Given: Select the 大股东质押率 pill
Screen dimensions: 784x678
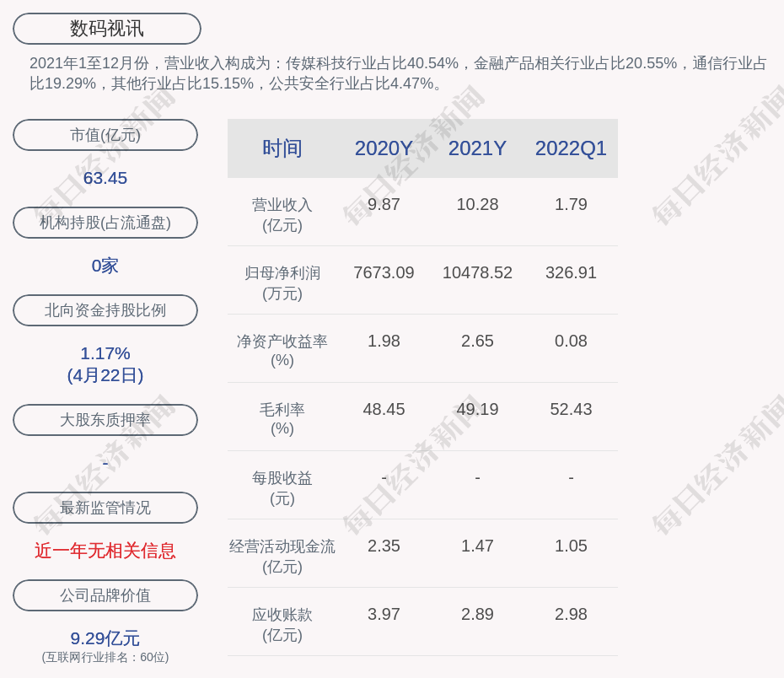Looking at the screenshot, I should coord(105,420).
